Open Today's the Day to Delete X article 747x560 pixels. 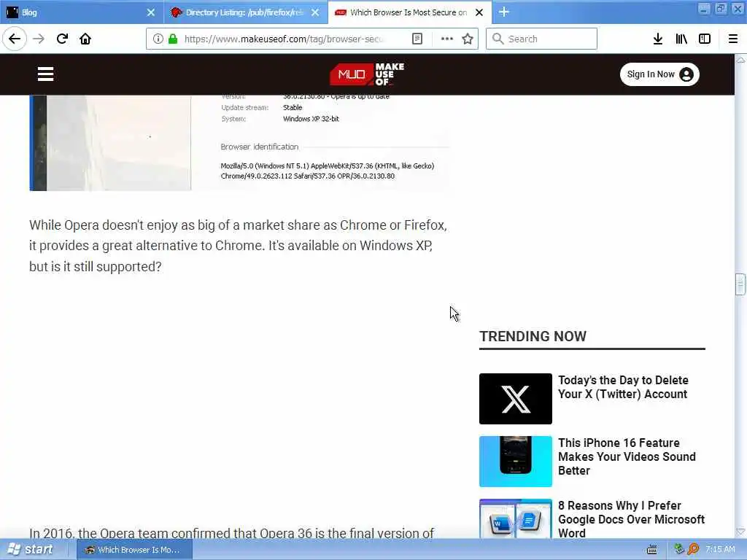pos(623,387)
